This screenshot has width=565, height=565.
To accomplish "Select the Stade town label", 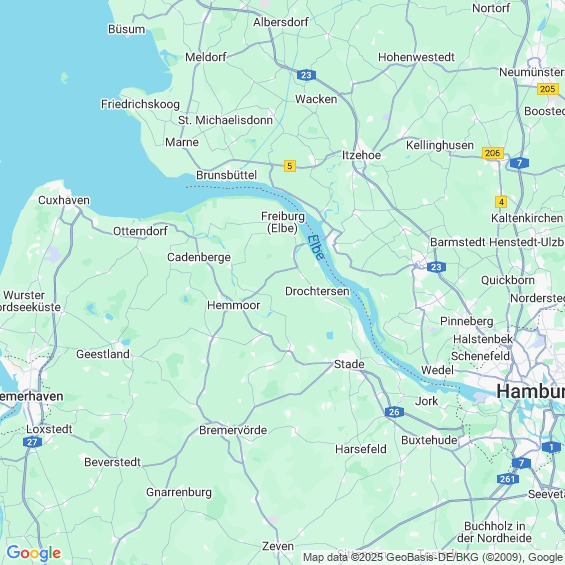I will click(349, 364).
